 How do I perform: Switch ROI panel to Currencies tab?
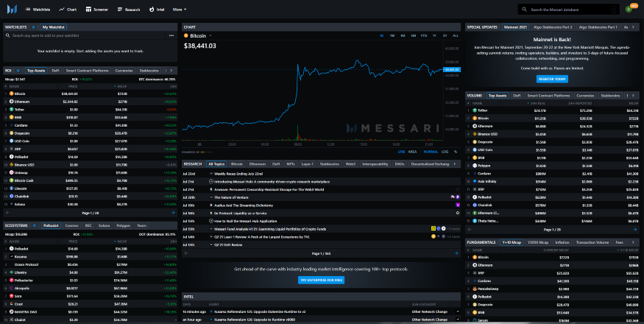coord(124,71)
